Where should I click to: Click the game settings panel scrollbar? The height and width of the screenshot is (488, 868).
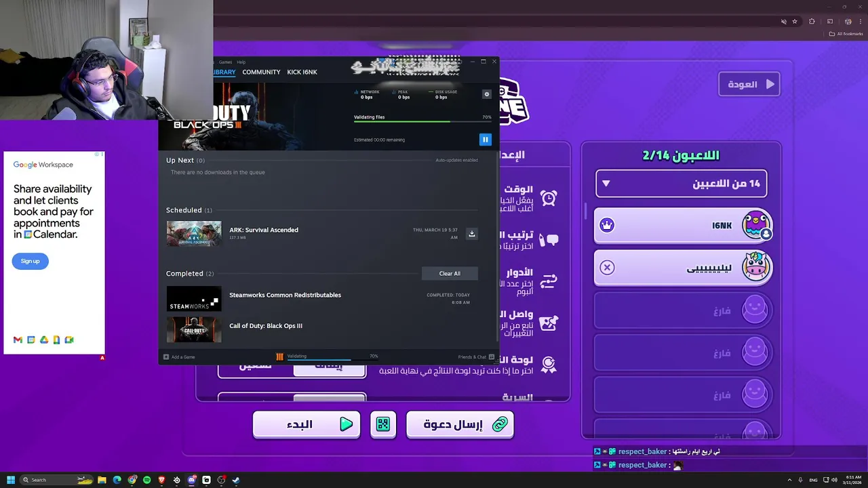[585, 211]
